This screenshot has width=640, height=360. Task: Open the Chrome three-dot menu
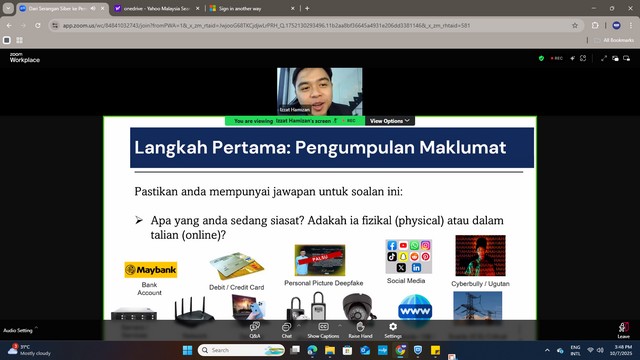click(x=631, y=25)
